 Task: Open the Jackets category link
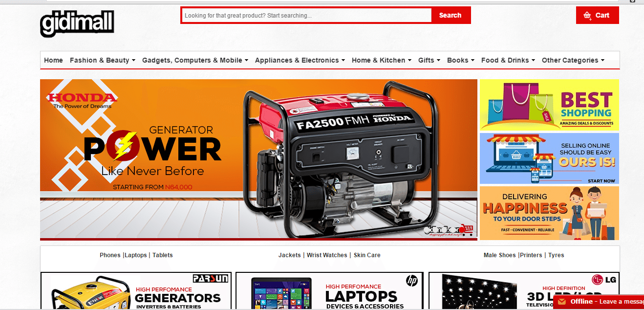(290, 255)
